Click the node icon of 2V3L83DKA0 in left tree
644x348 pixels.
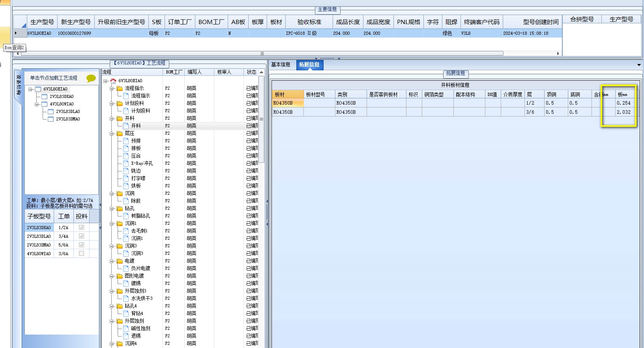45,96
